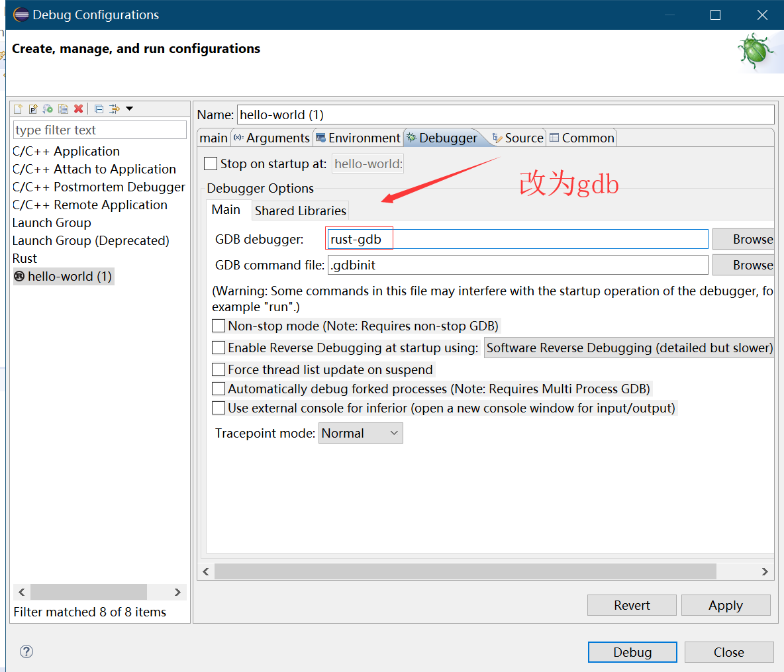784x672 pixels.
Task: Enable Stop on startup at checkbox
Action: click(211, 164)
